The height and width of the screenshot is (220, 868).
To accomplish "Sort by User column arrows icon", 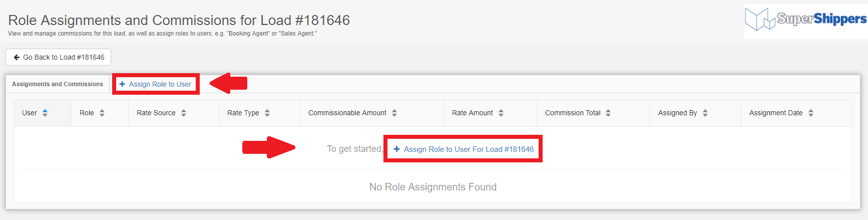I will pos(45,113).
